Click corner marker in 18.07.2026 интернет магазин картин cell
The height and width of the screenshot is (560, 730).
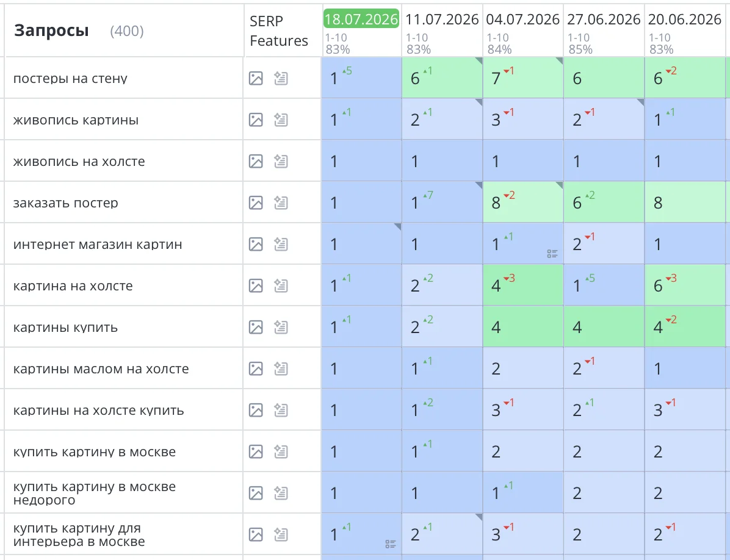pos(397,226)
